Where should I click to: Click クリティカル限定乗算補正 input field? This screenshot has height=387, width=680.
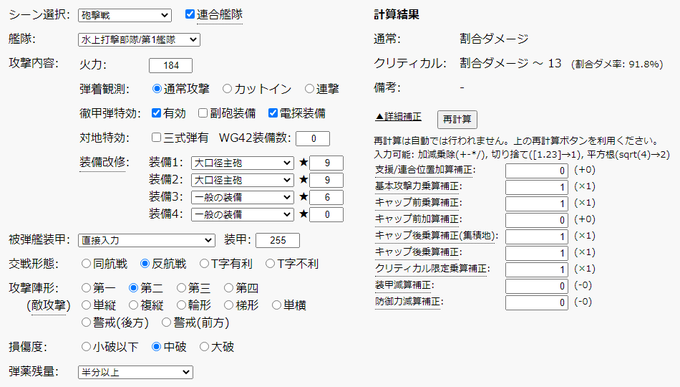(536, 269)
